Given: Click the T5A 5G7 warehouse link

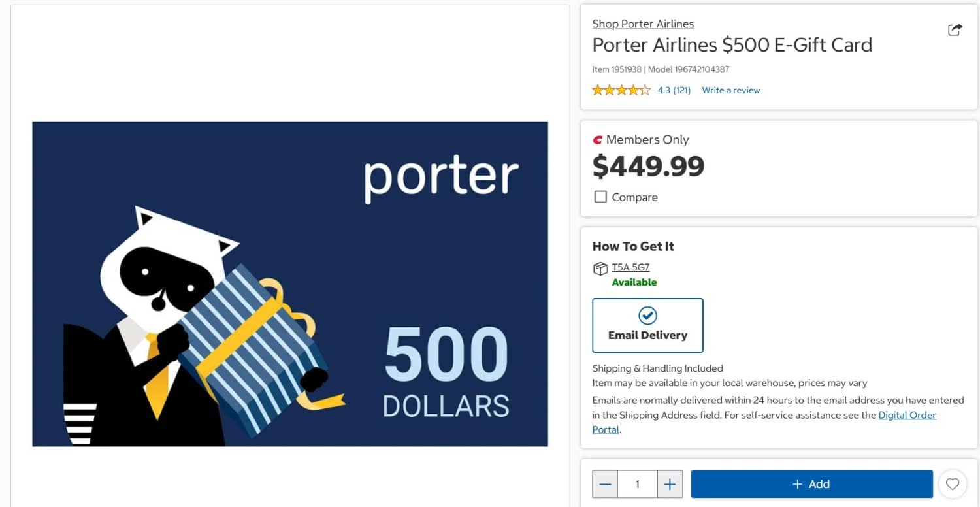Looking at the screenshot, I should pos(630,267).
